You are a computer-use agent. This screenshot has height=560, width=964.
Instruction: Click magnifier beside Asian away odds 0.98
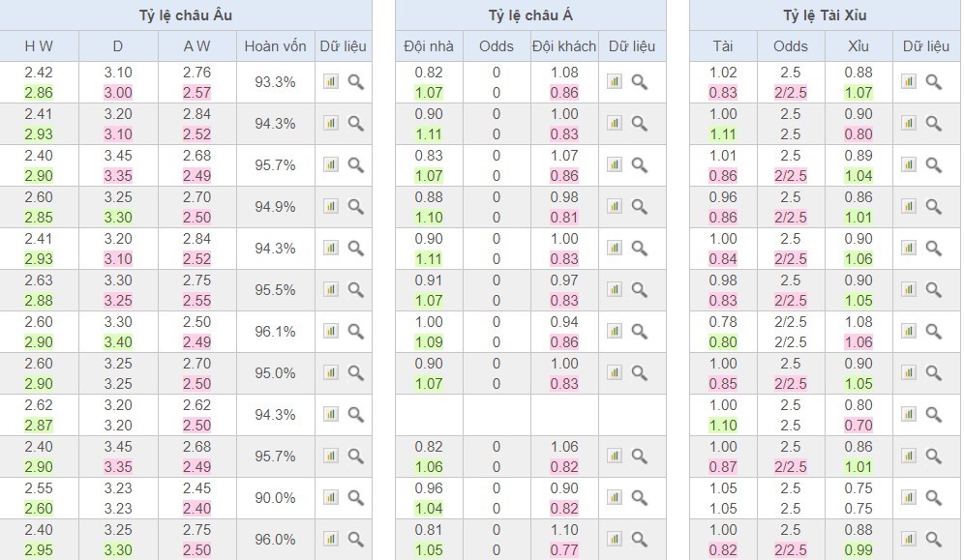[640, 207]
